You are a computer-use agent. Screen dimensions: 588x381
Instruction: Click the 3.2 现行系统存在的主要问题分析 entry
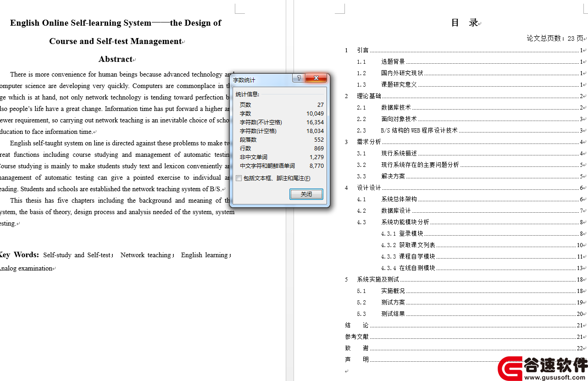(470, 165)
